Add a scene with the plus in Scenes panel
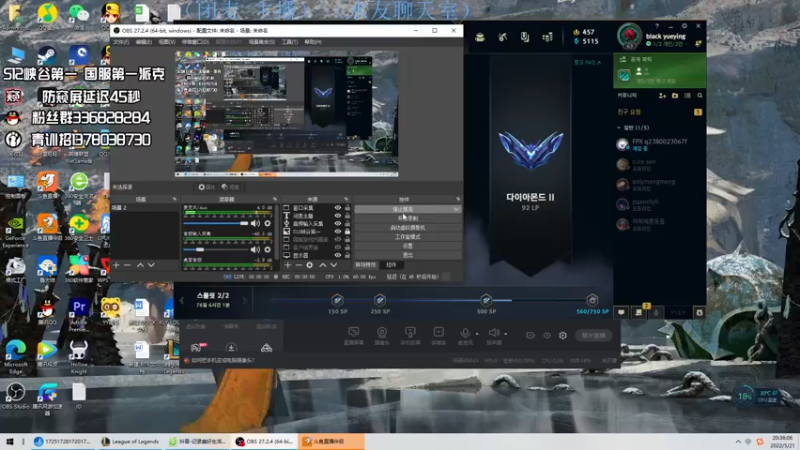800x450 pixels. click(x=116, y=265)
